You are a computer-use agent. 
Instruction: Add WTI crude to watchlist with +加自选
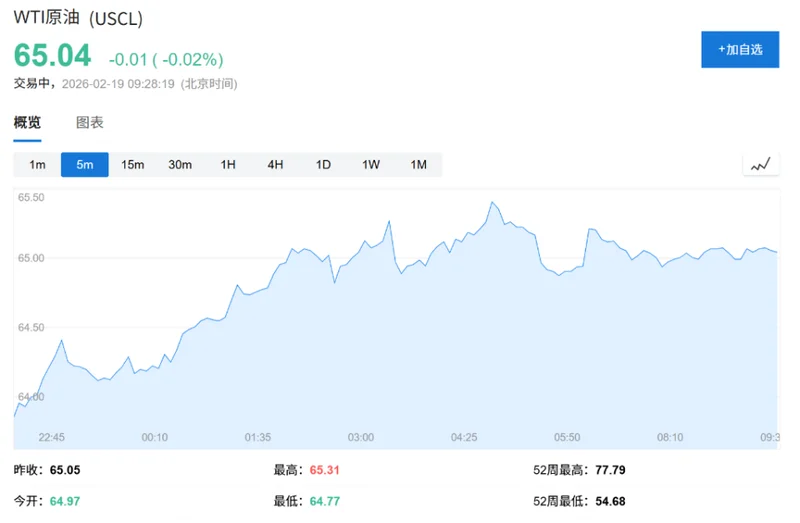pyautogui.click(x=740, y=49)
